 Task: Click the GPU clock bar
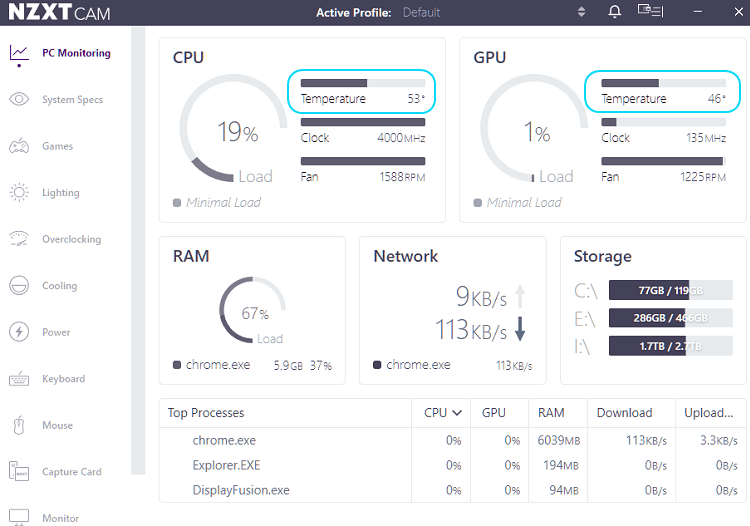pyautogui.click(x=663, y=122)
